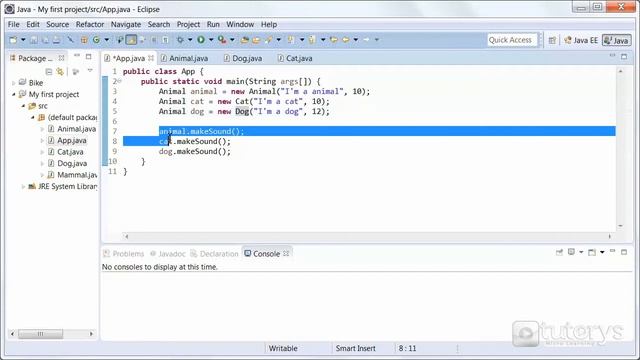Expand the Bike project

(x=13, y=83)
